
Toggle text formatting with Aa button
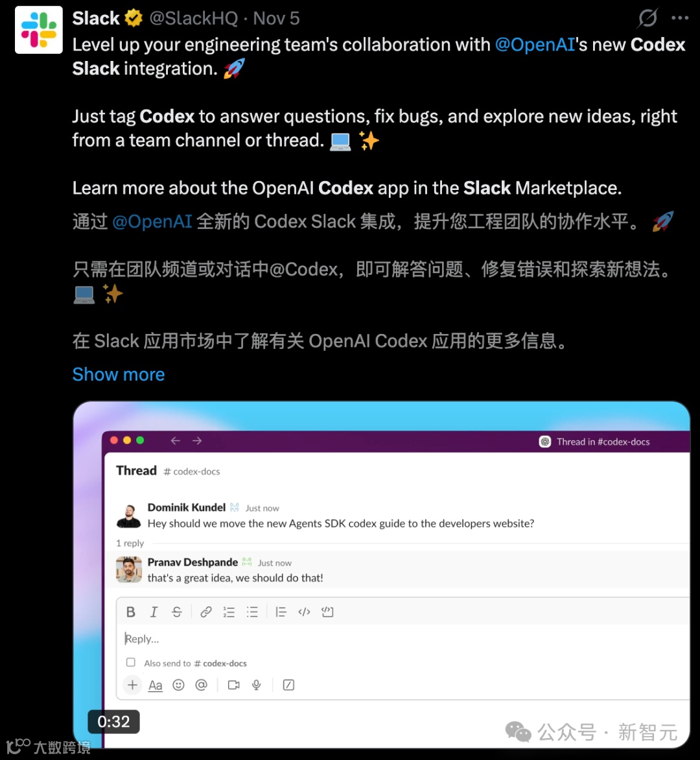tap(156, 685)
